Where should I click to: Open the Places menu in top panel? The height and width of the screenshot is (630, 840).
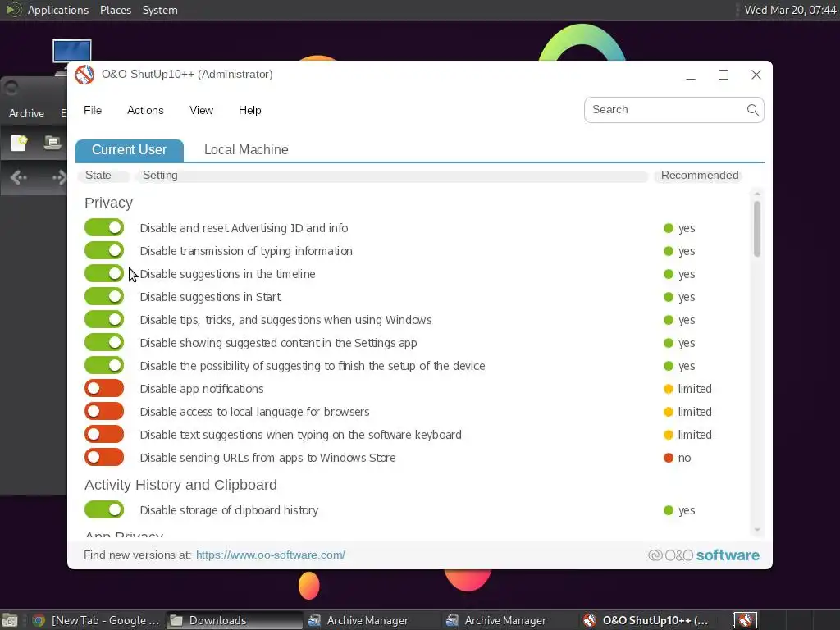pyautogui.click(x=115, y=10)
